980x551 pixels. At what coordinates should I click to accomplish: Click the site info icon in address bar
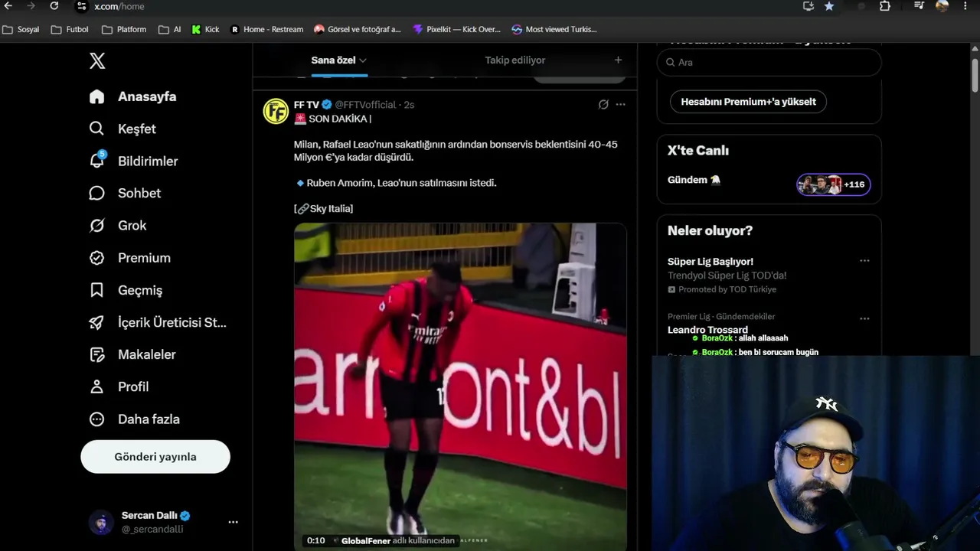point(81,6)
